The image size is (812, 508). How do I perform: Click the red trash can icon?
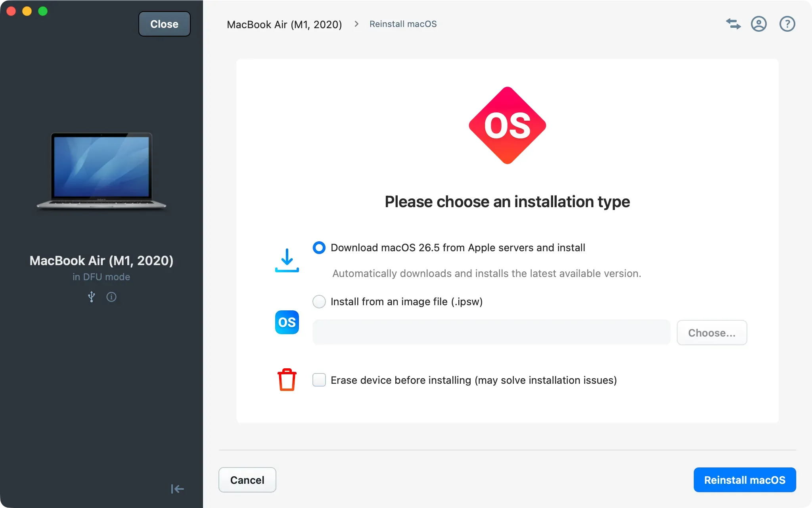pyautogui.click(x=287, y=380)
